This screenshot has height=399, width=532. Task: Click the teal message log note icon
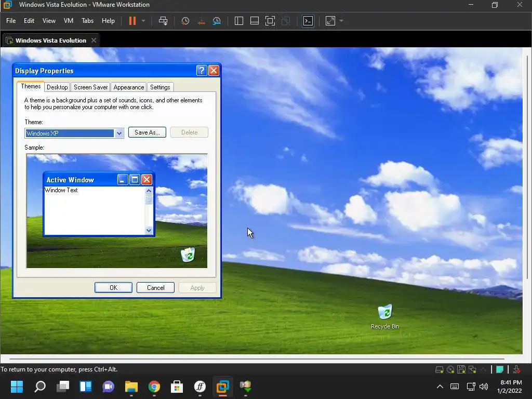pyautogui.click(x=500, y=369)
